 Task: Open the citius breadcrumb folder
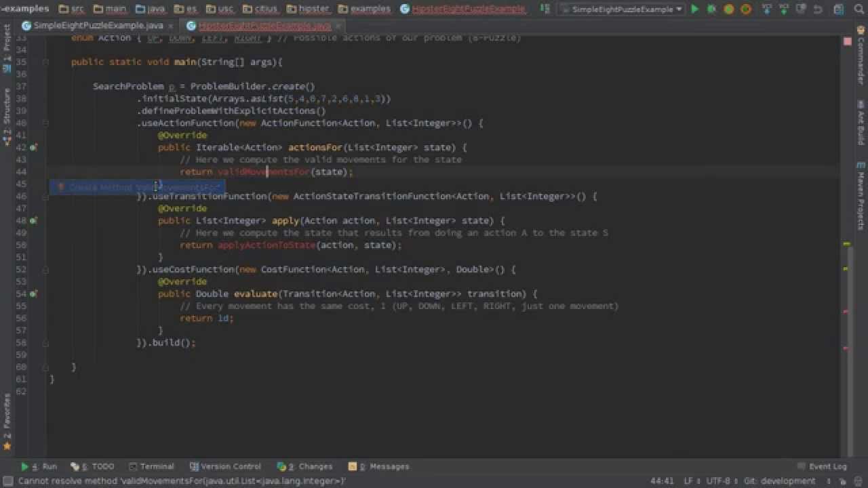pyautogui.click(x=260, y=9)
